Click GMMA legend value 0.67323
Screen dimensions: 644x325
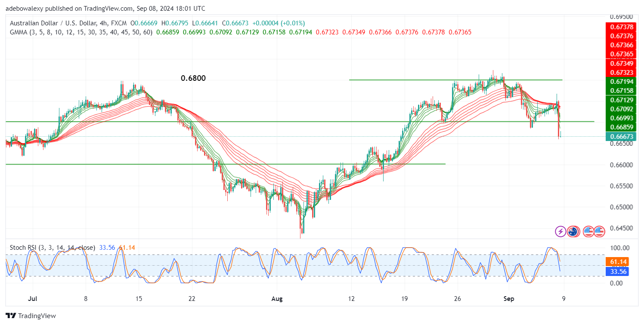pos(326,32)
